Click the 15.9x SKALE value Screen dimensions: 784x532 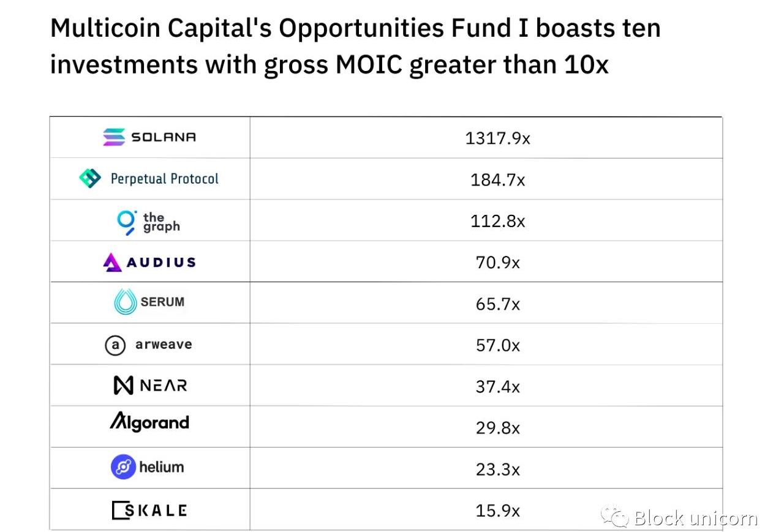coord(497,511)
